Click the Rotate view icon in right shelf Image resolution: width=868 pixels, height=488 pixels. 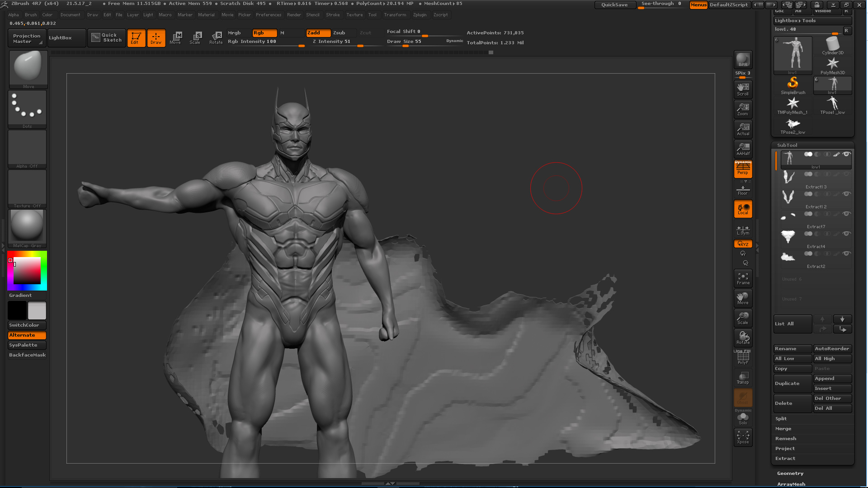(743, 338)
